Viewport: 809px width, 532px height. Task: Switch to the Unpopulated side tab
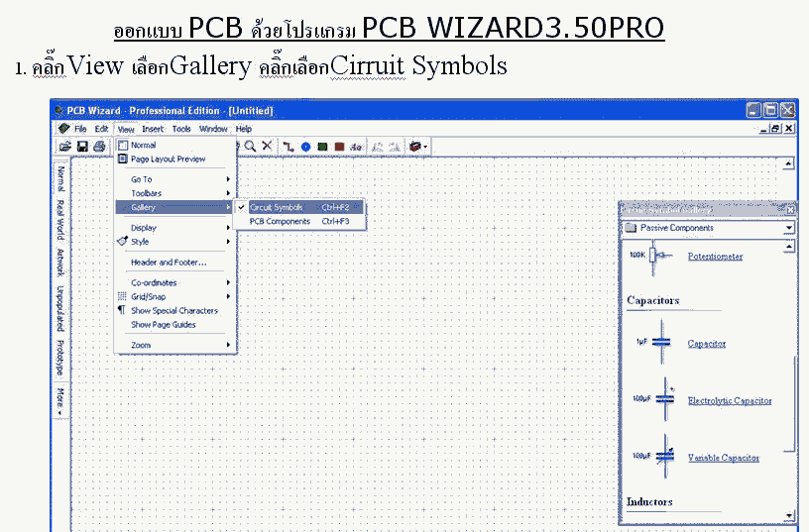click(x=60, y=308)
